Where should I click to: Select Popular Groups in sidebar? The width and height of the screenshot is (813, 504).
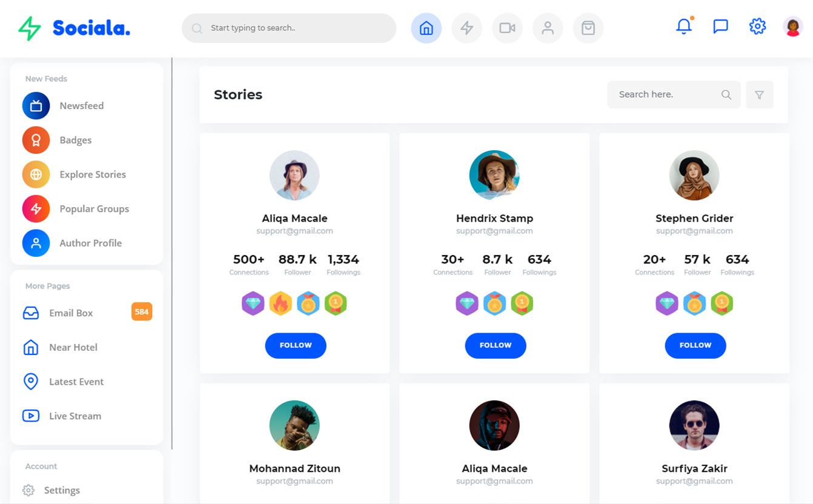(94, 209)
